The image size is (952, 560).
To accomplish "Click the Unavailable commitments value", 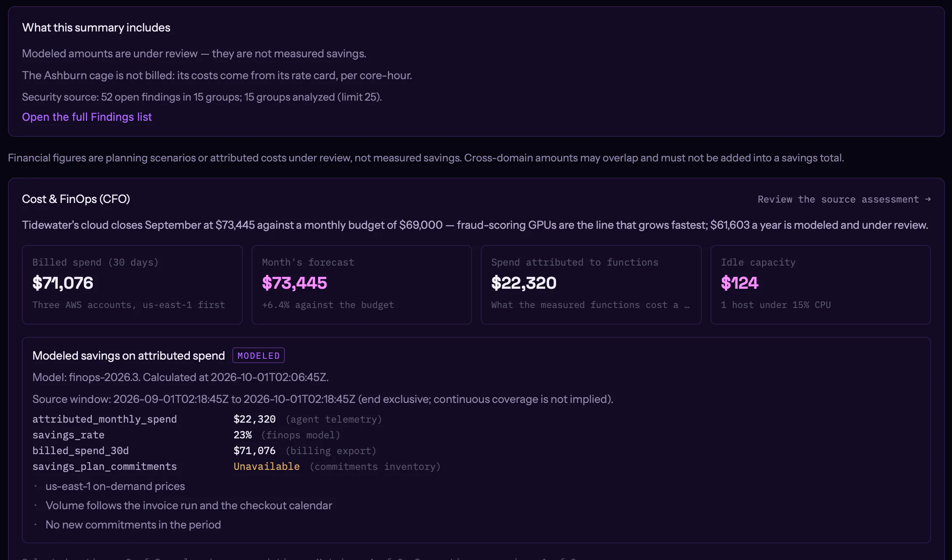I will tap(266, 466).
